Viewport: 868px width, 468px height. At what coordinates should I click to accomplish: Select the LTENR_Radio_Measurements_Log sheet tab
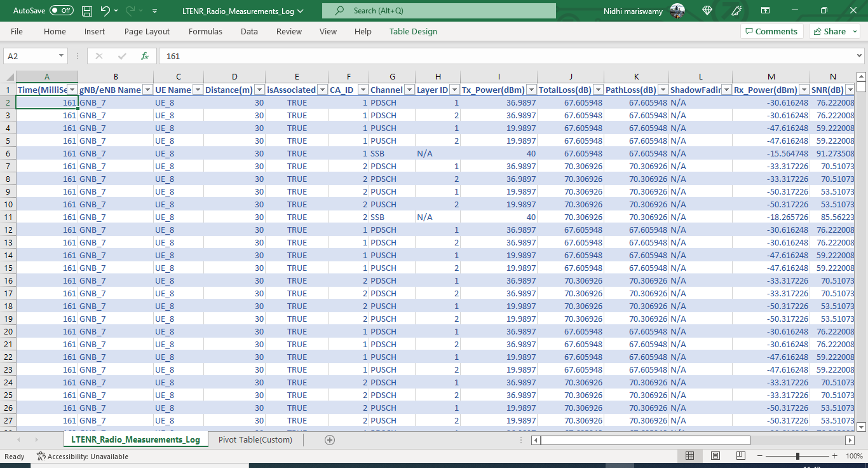tap(136, 439)
